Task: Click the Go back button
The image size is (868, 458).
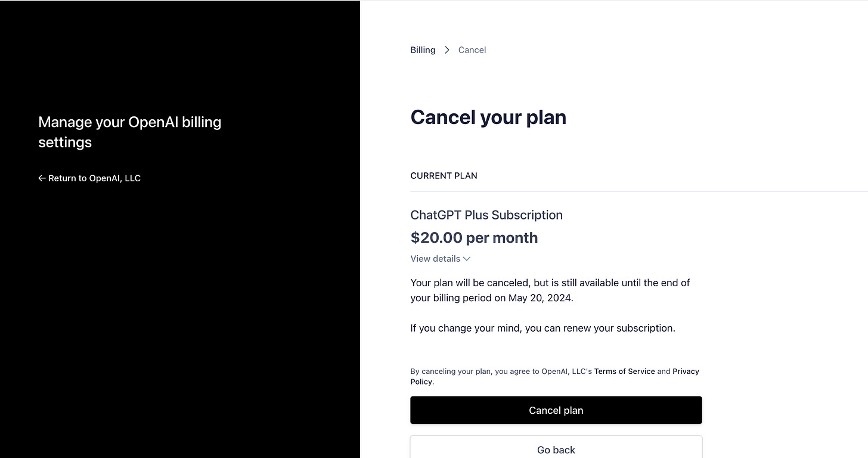Action: pos(556,450)
